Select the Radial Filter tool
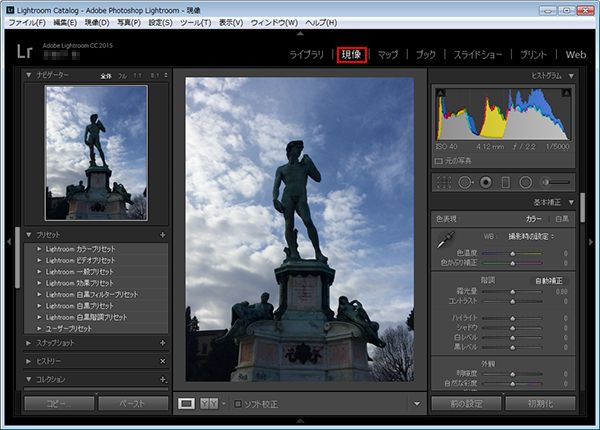The width and height of the screenshot is (600, 430). (x=525, y=182)
